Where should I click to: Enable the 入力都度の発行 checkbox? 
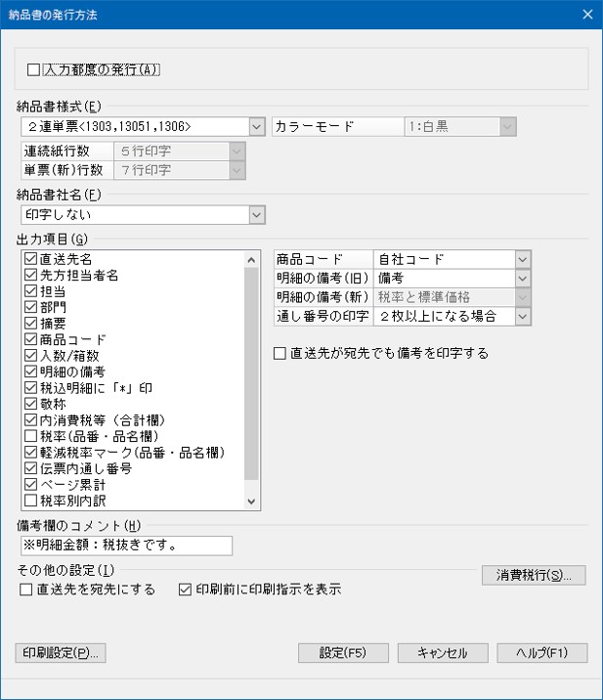(x=34, y=69)
